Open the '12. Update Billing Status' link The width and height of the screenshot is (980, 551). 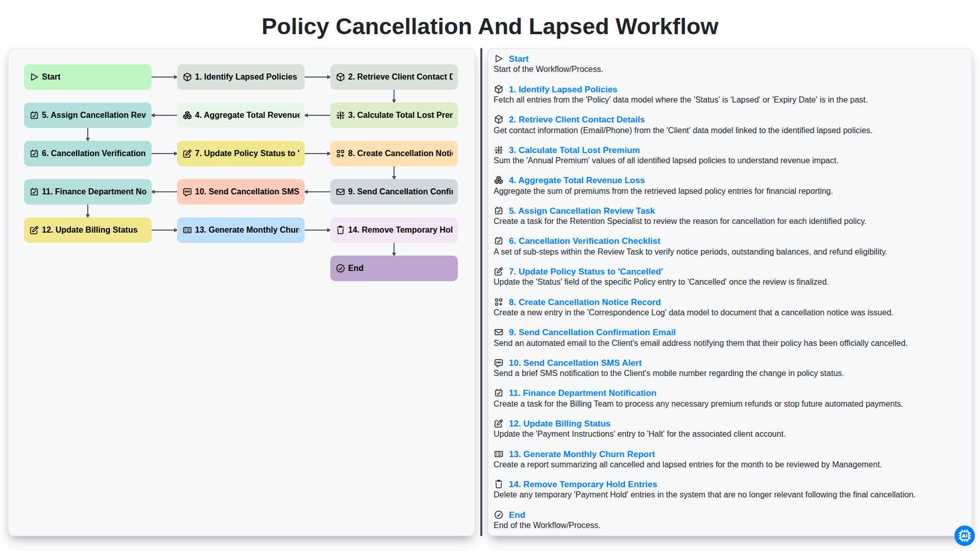point(559,423)
